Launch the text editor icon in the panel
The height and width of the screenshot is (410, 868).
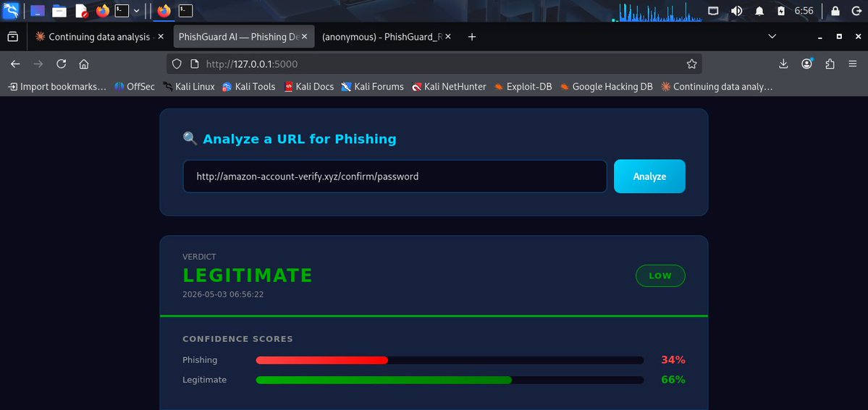[81, 11]
